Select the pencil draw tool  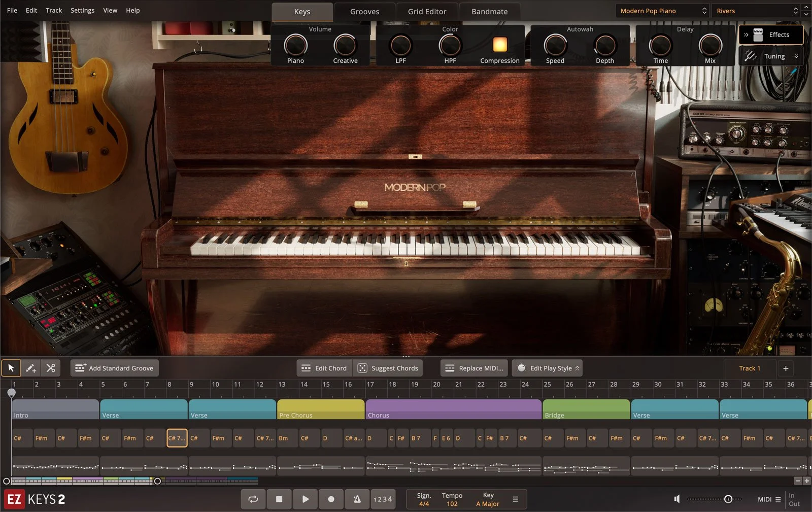click(31, 368)
